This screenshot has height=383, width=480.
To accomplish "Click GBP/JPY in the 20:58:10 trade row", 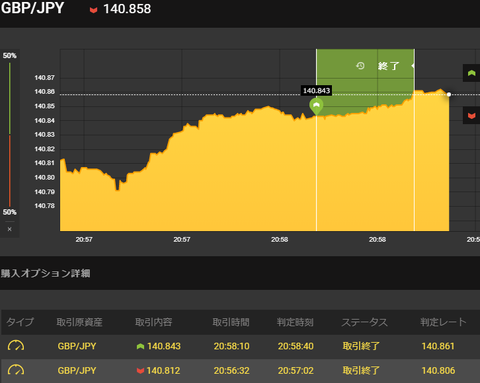I will click(77, 346).
